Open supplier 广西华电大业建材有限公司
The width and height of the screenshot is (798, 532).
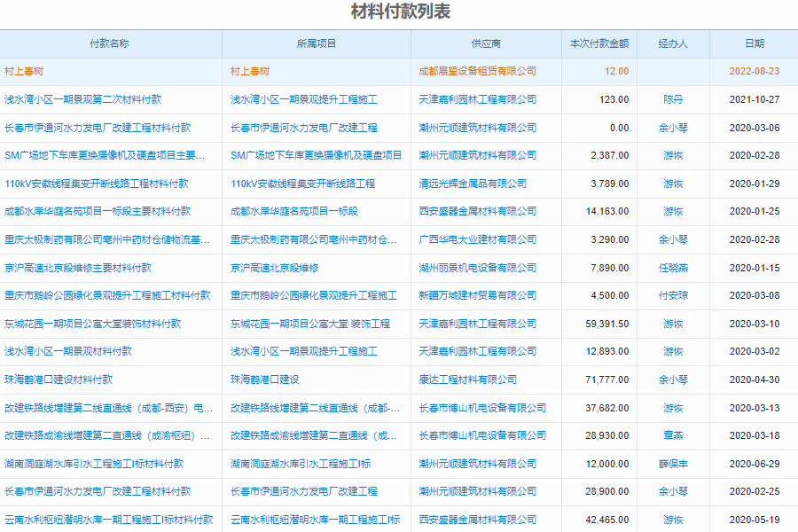(477, 239)
